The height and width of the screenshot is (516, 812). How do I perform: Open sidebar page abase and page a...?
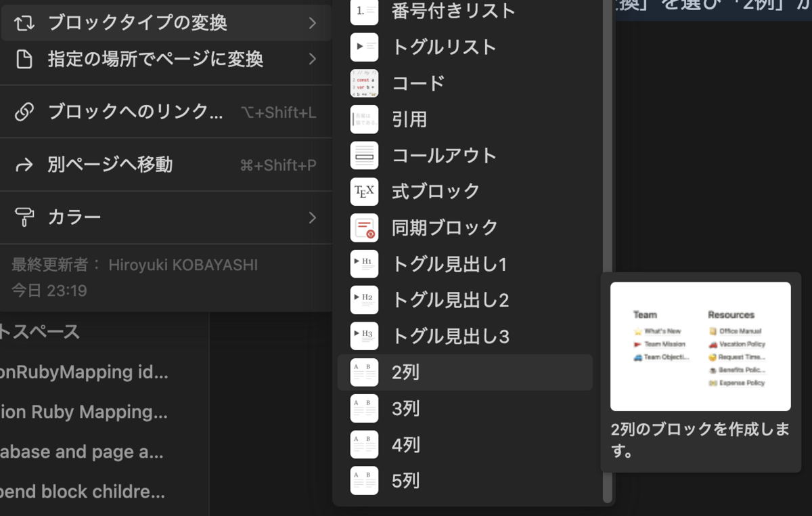[x=82, y=452]
